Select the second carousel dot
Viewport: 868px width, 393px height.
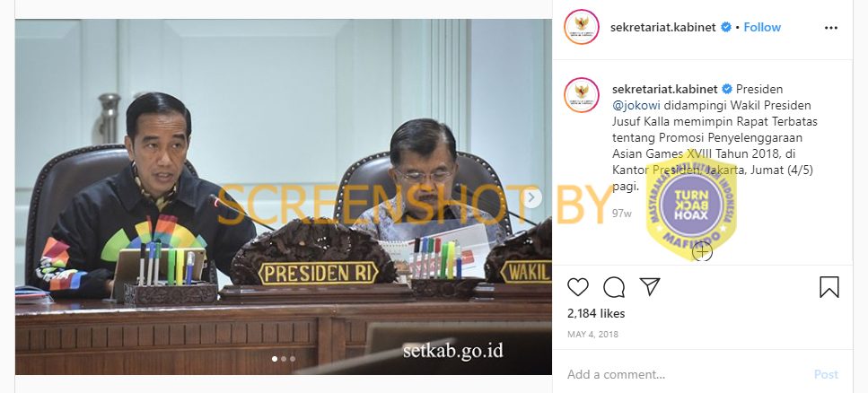(x=284, y=359)
